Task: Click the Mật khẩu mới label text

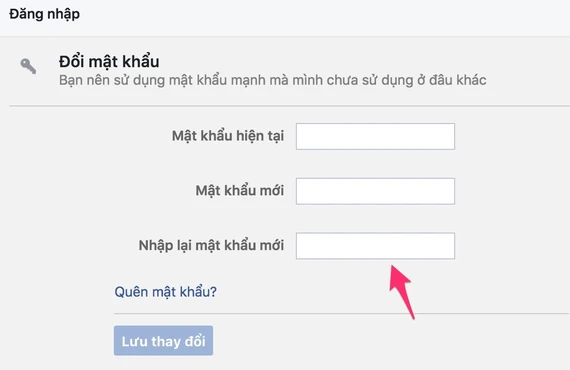Action: pos(240,190)
